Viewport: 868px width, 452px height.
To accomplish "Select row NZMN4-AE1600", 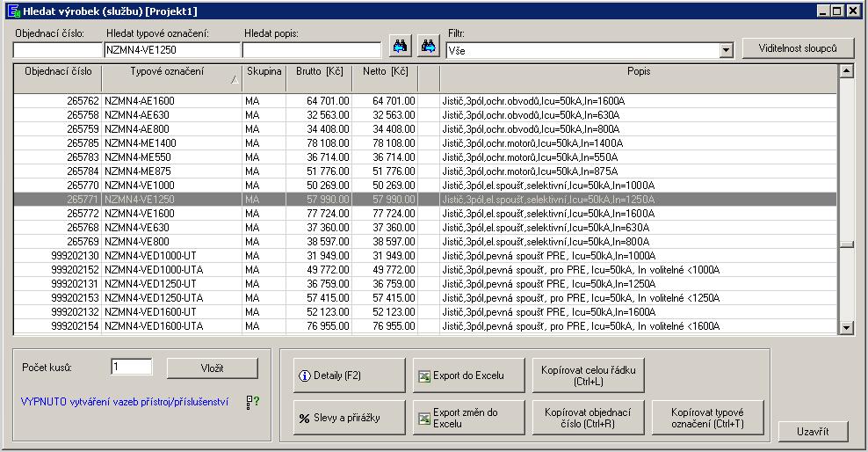I will coord(425,101).
